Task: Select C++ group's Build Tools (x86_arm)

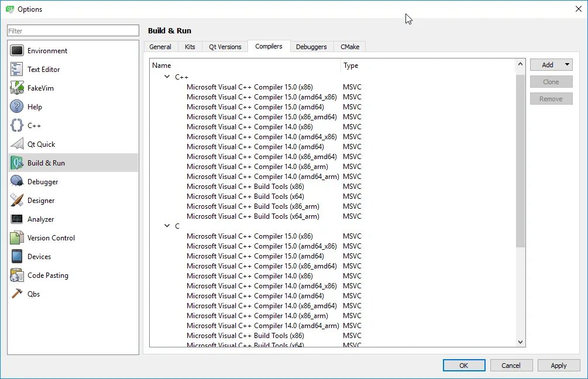Action: pos(253,206)
